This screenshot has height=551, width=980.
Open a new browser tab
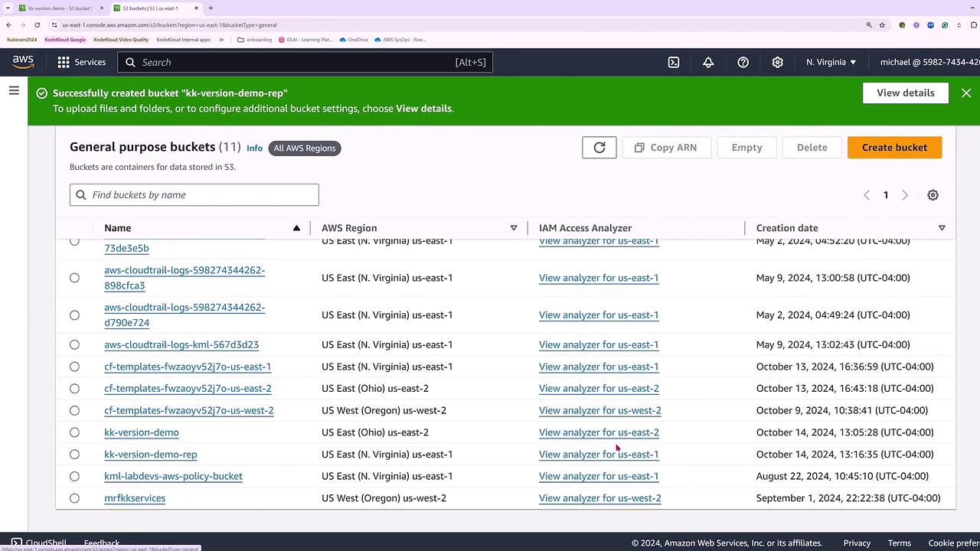[x=211, y=8]
